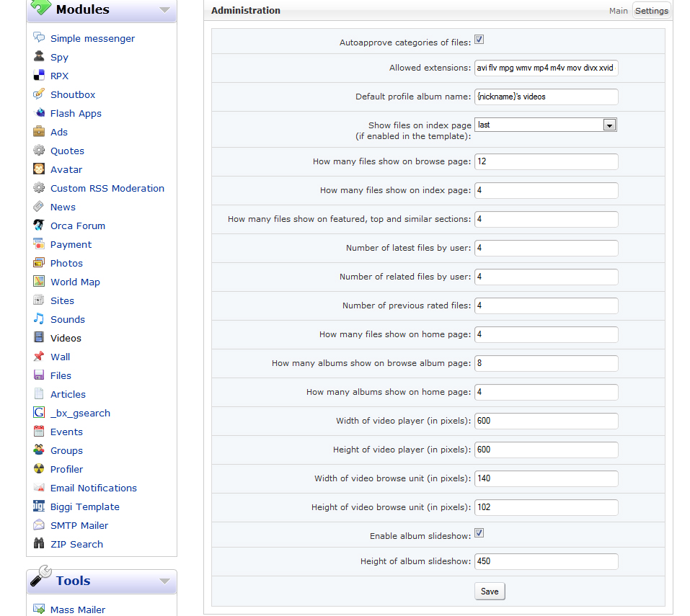Open the Email Notifications link
The width and height of the screenshot is (690, 616).
pyautogui.click(x=93, y=488)
